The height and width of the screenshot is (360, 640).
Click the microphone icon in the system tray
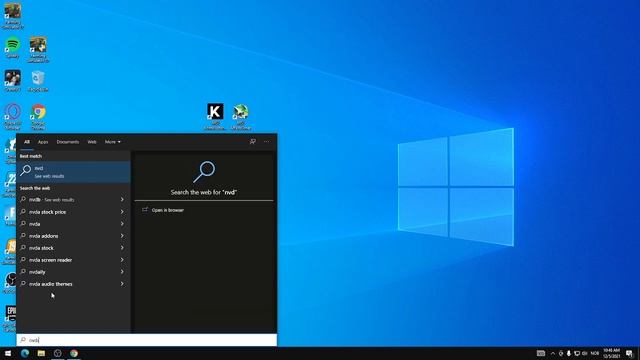pyautogui.click(x=569, y=353)
